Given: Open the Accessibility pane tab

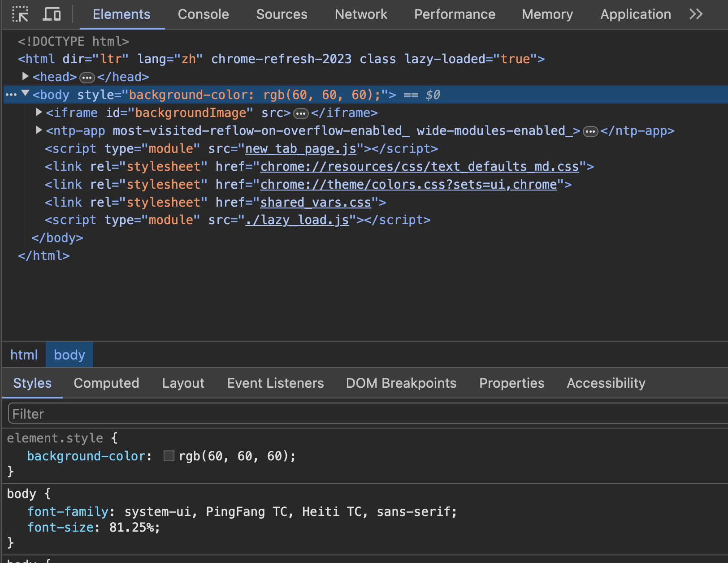Looking at the screenshot, I should pyautogui.click(x=606, y=383).
